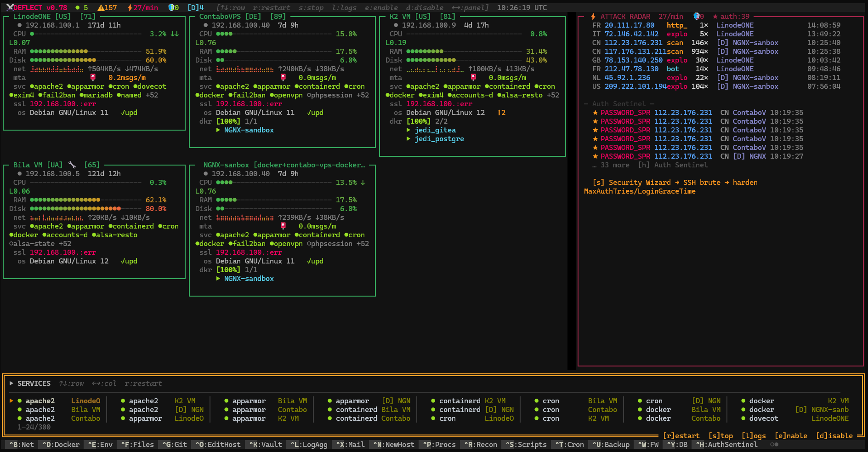The image size is (868, 452).
Task: Open the ^B:Net menu
Action: (22, 445)
